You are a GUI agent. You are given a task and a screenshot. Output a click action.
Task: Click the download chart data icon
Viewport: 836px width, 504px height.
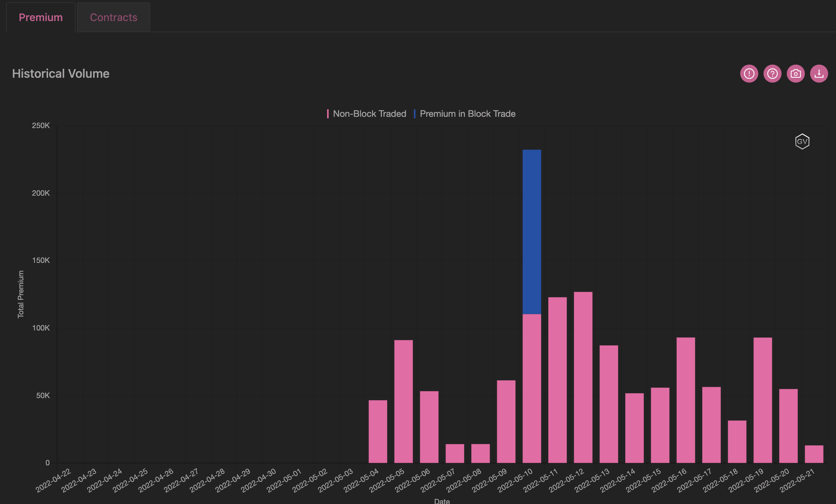(819, 74)
